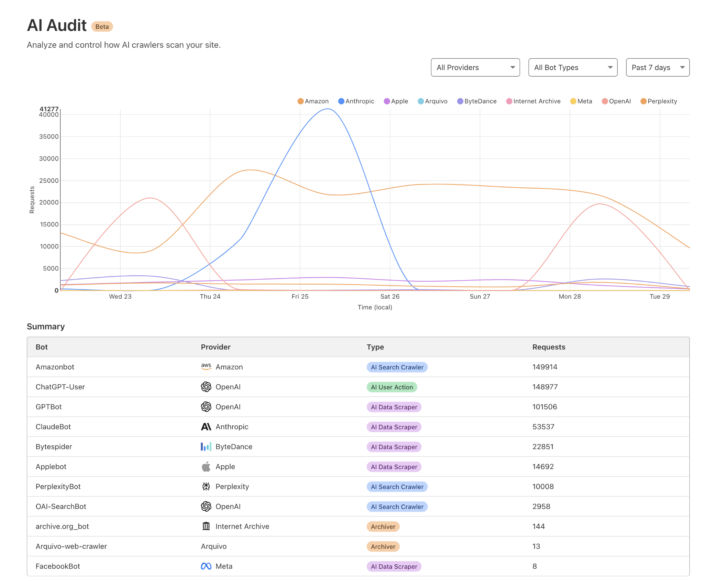Click the Internet Archive icon next to archive.org_bot

(206, 526)
